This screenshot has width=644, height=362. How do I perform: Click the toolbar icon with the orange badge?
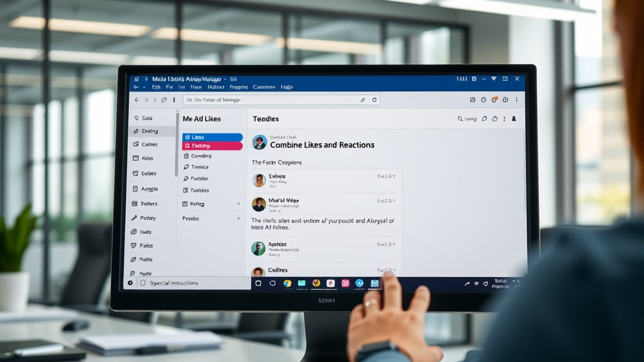coord(494,99)
